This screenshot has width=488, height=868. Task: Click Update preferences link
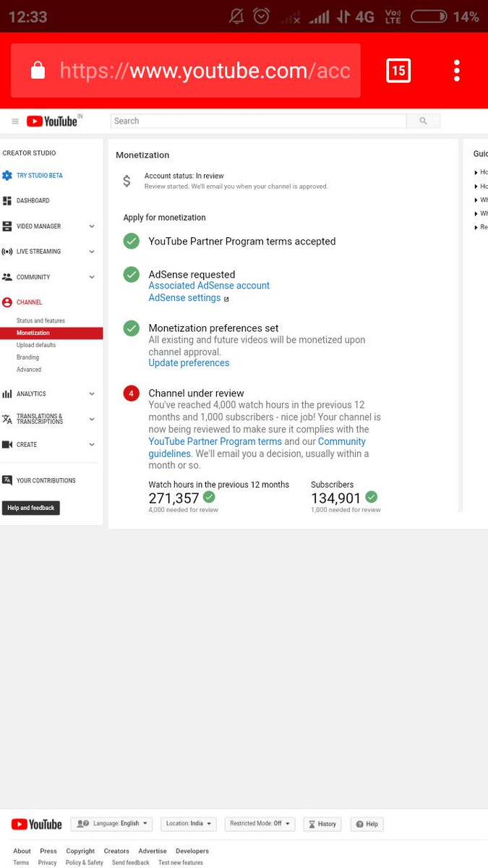189,363
